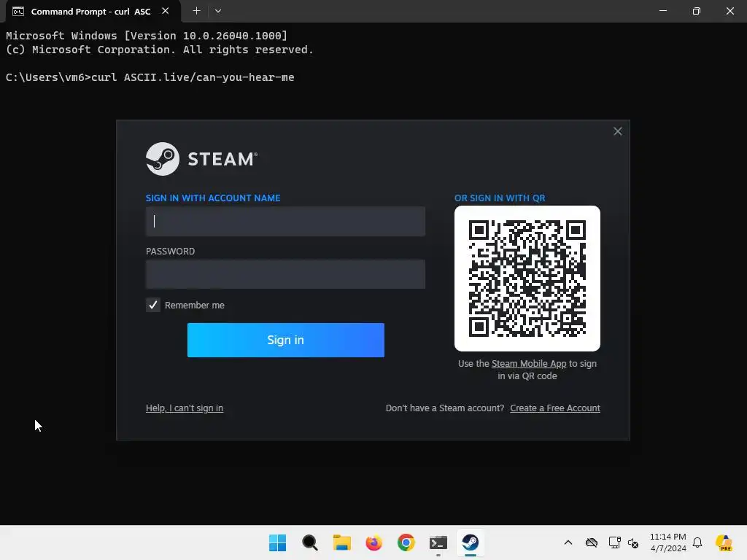The image size is (747, 560).
Task: Switch to Terminal taskbar icon
Action: click(x=438, y=542)
